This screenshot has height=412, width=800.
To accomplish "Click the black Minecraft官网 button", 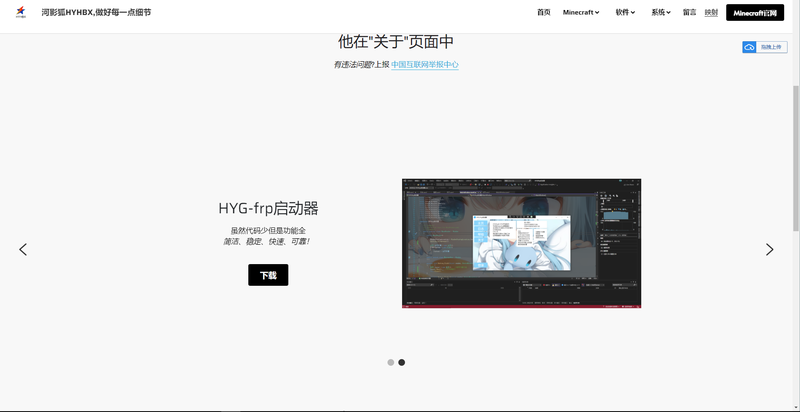I will tap(755, 13).
